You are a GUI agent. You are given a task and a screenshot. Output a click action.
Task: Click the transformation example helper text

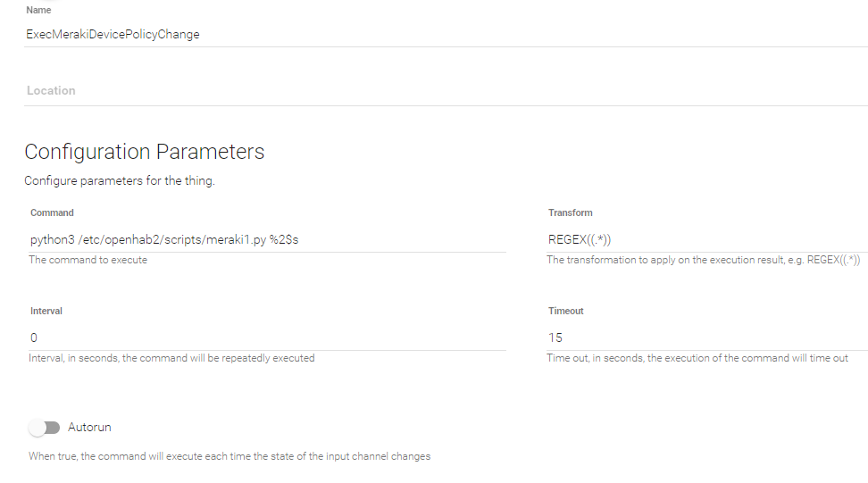click(703, 260)
